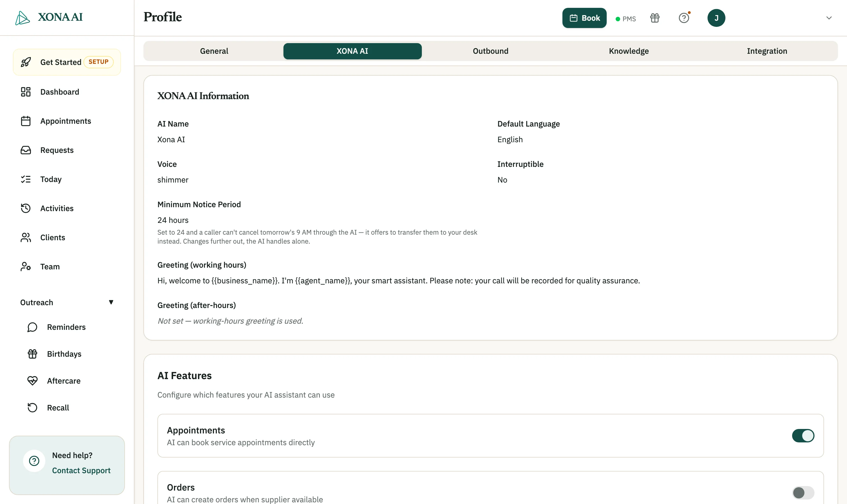Open Reminders under Outreach
Image resolution: width=847 pixels, height=504 pixels.
pos(70,327)
